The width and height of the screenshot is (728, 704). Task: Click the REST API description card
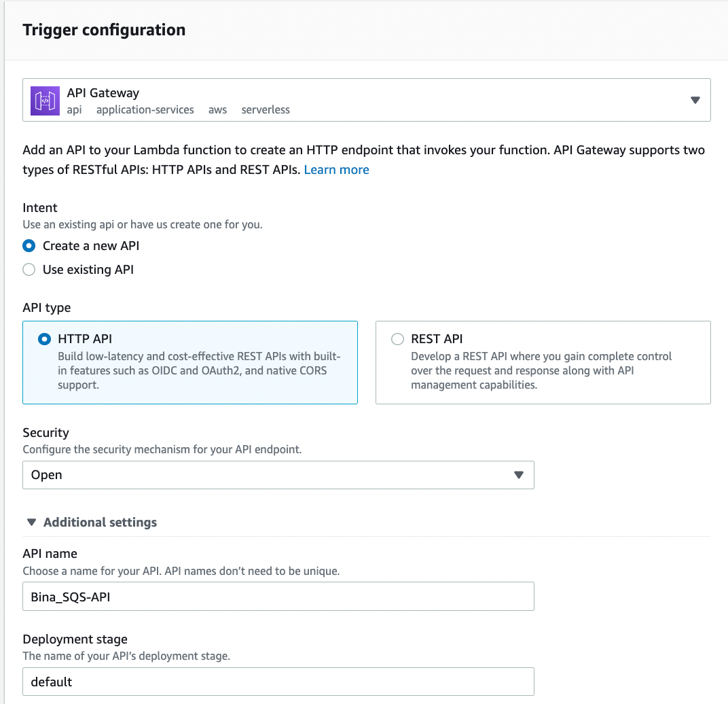543,362
